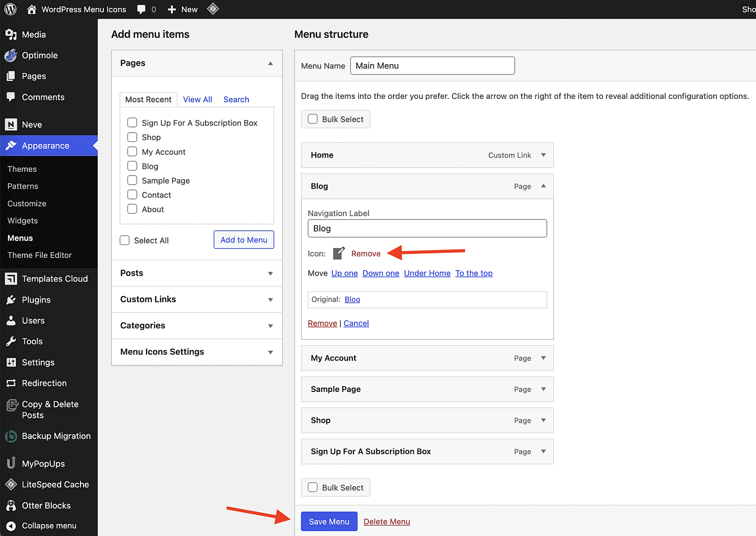Click the Redirection sidebar icon

(x=11, y=383)
